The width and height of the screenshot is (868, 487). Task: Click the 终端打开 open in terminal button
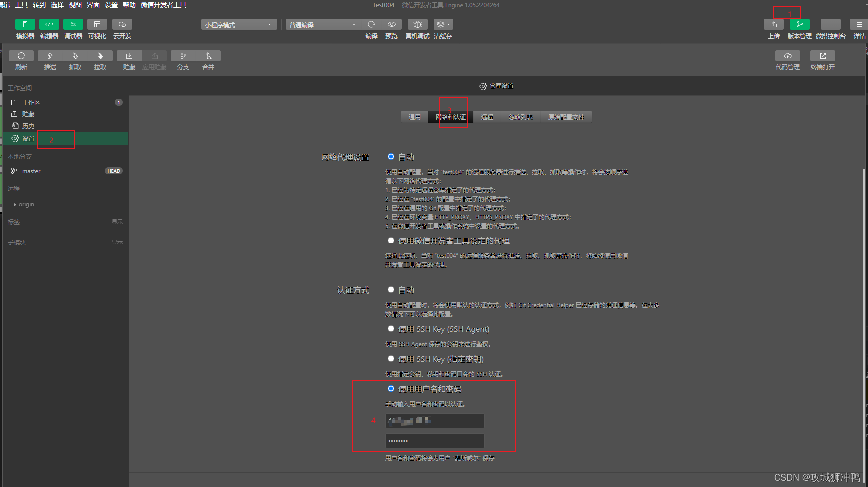[823, 56]
